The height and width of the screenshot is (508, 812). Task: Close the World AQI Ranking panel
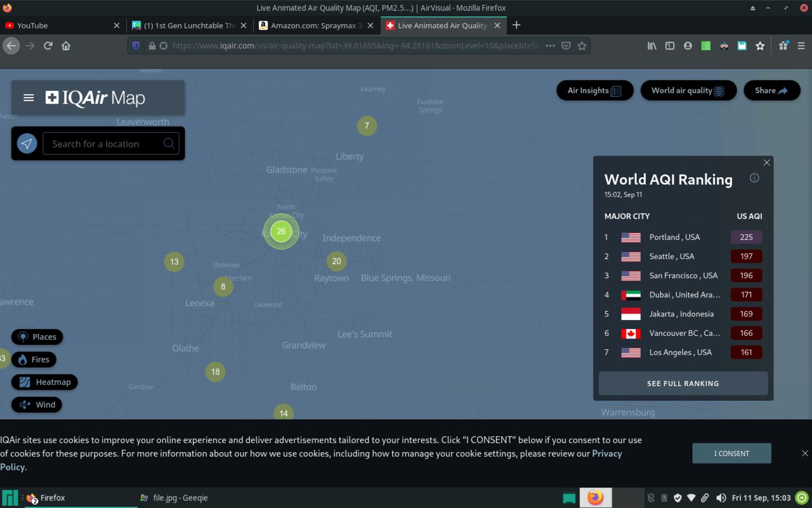pyautogui.click(x=766, y=163)
